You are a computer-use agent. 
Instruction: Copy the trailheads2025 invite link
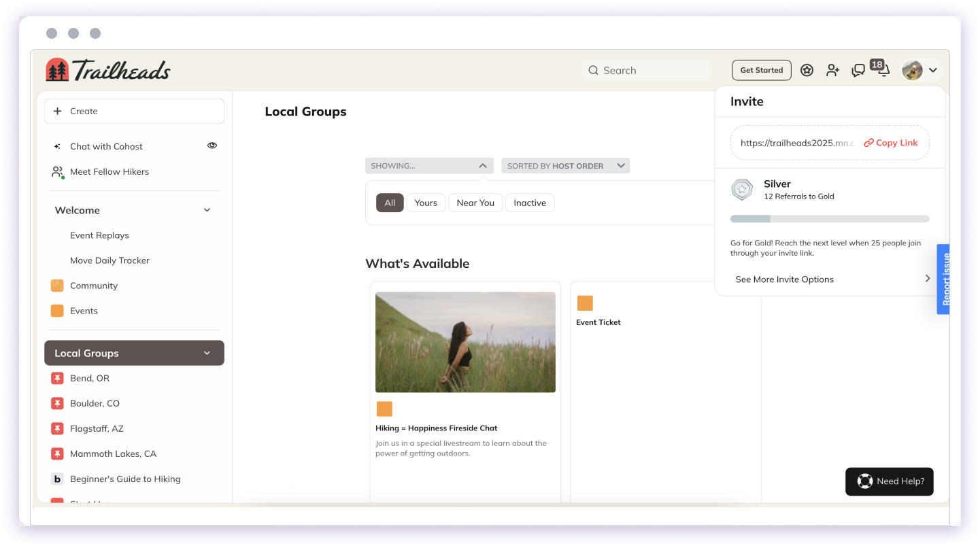[890, 142]
